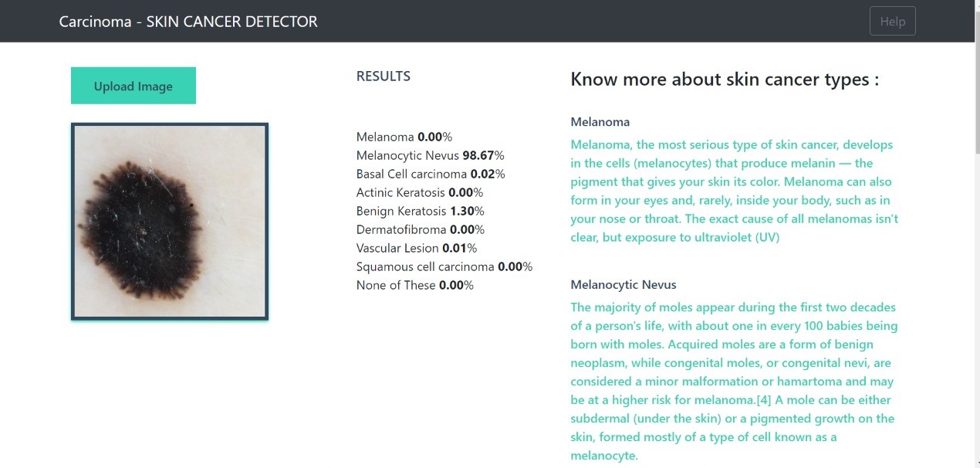Viewport: 980px width, 468px height.
Task: Select the Melanoma result entry
Action: tap(404, 137)
